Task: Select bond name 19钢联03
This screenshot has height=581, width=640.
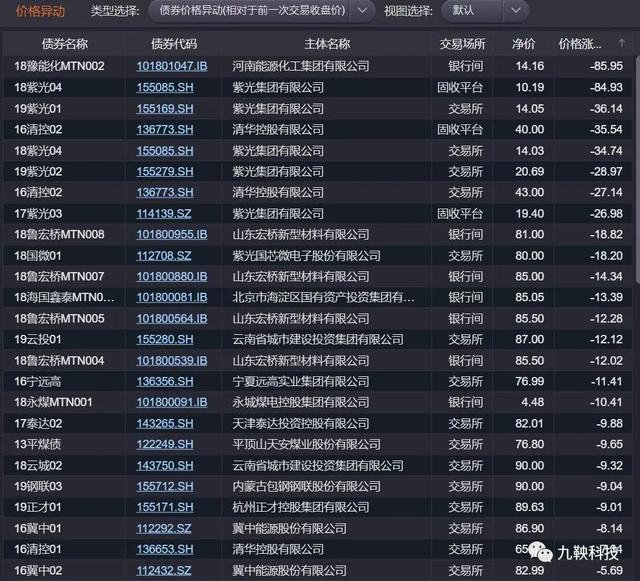Action: pos(38,486)
